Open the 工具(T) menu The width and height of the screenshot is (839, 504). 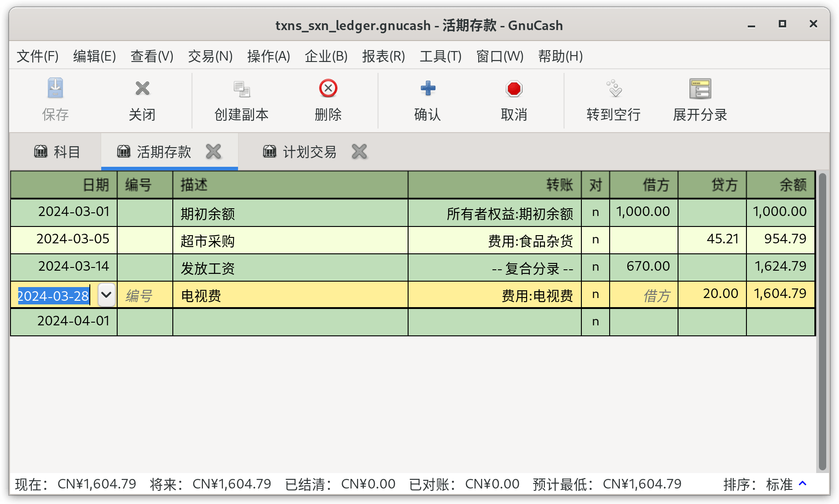[440, 56]
